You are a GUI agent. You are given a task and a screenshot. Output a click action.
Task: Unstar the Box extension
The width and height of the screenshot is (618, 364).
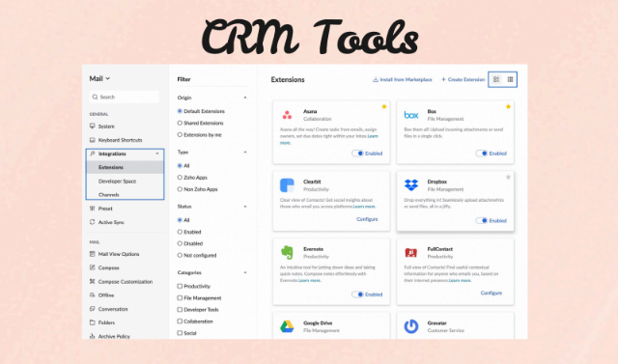[x=508, y=107]
